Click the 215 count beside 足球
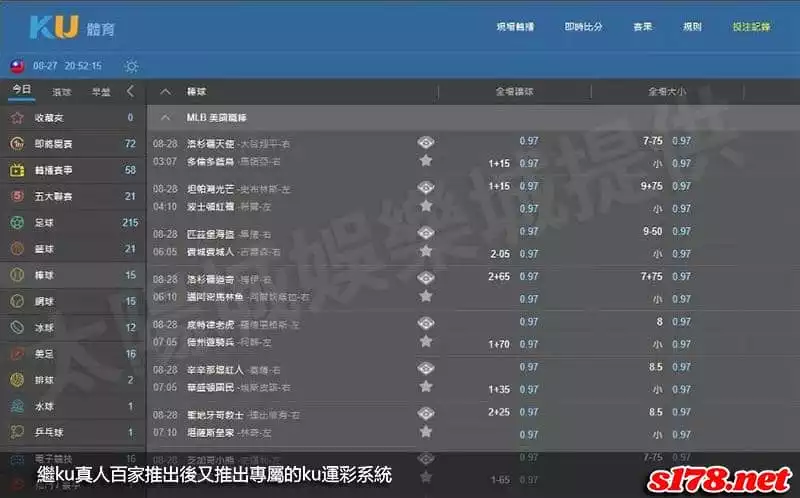800x498 pixels. [x=130, y=222]
